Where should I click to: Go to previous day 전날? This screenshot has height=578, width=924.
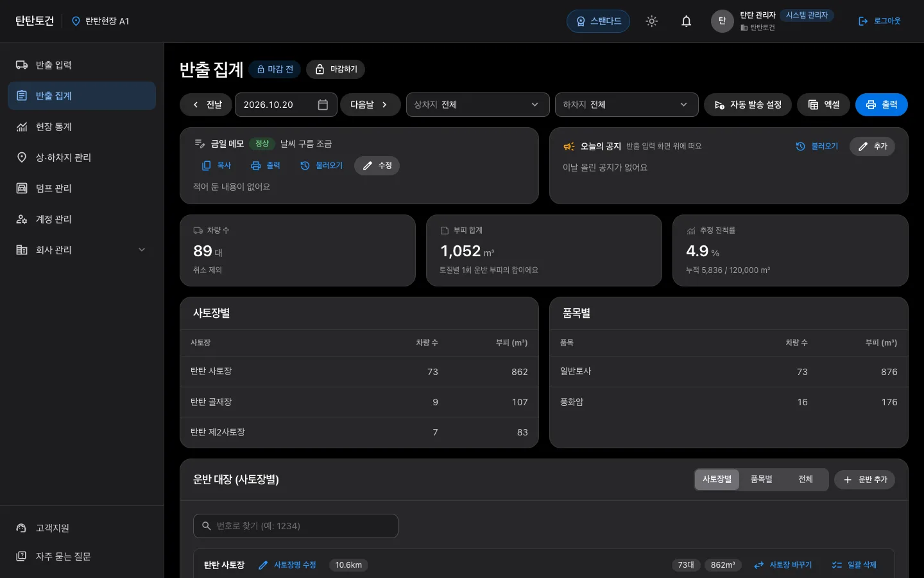(207, 105)
